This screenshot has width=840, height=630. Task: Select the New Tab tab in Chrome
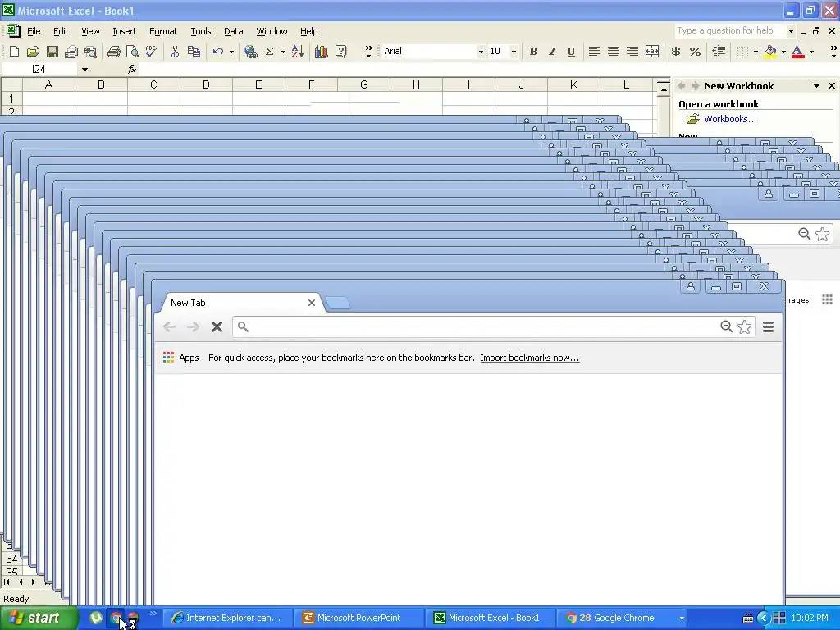[x=240, y=303]
